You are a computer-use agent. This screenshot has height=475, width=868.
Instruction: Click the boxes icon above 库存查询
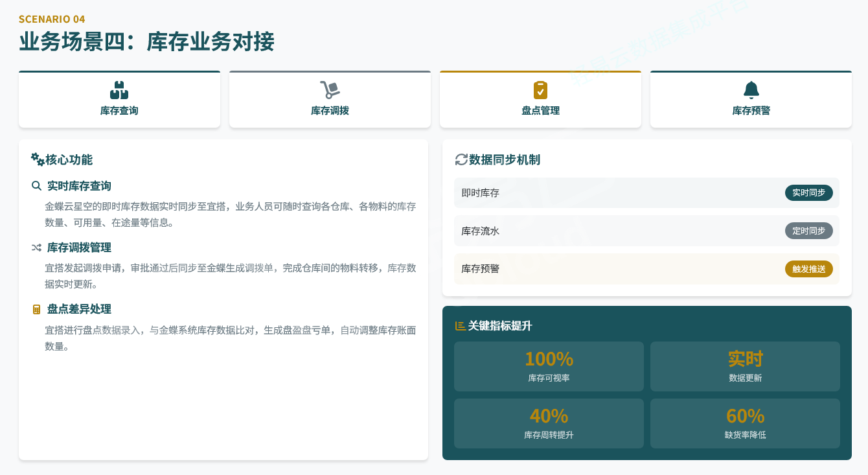click(119, 90)
